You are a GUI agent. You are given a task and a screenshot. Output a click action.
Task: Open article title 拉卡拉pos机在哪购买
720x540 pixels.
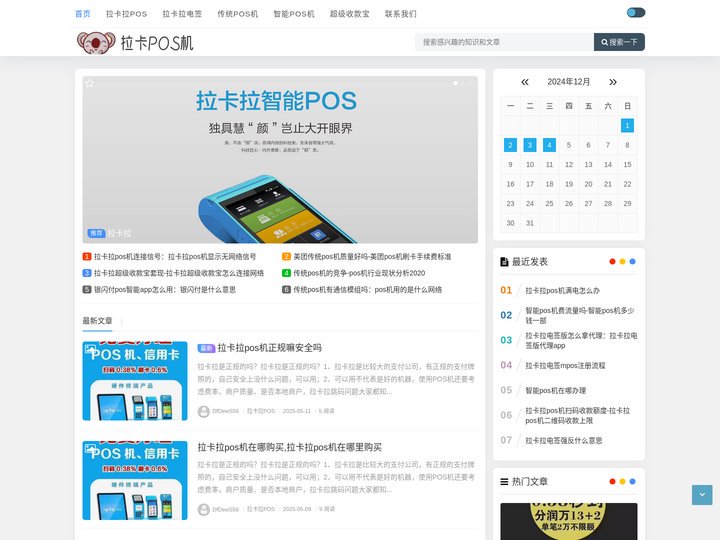coord(290,447)
